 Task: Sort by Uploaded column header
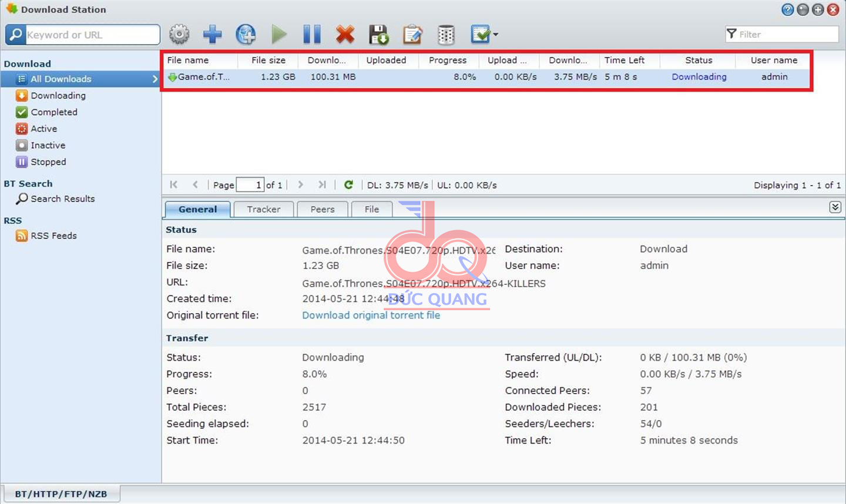pyautogui.click(x=387, y=60)
